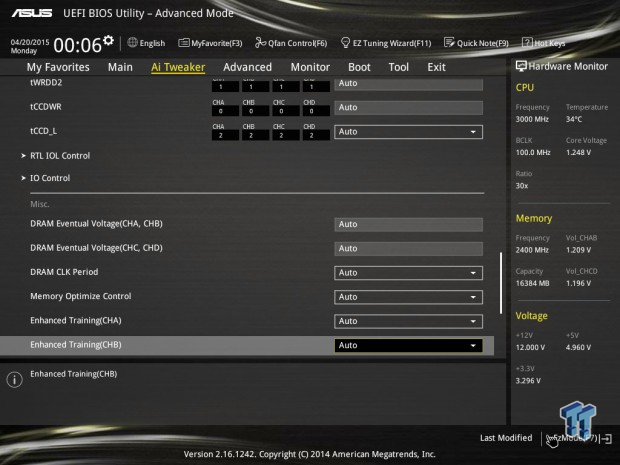This screenshot has height=465, width=620.
Task: Click the info icon beside help text
Action: click(15, 380)
